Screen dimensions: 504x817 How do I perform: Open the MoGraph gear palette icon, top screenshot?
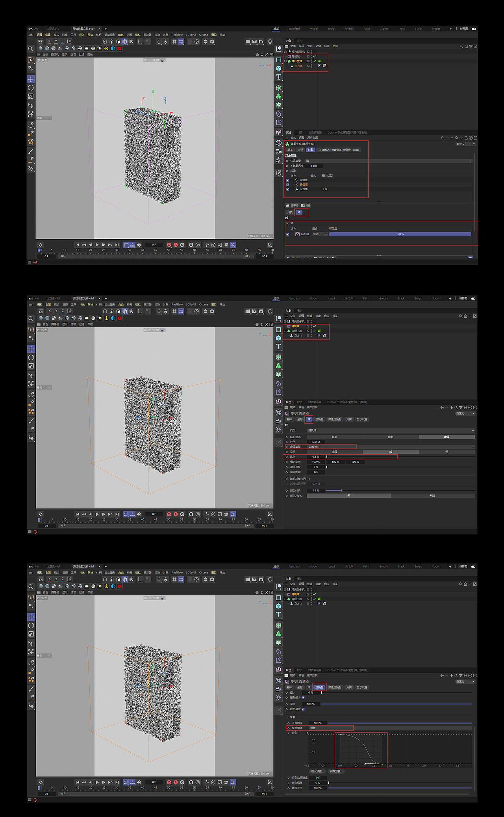pos(279,105)
